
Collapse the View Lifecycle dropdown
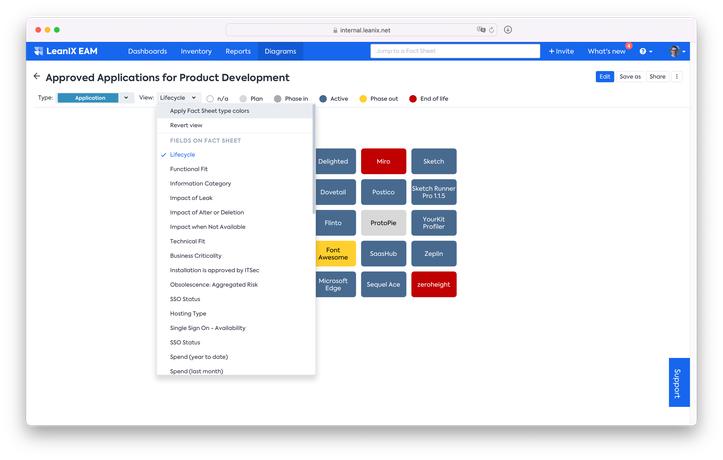(178, 98)
